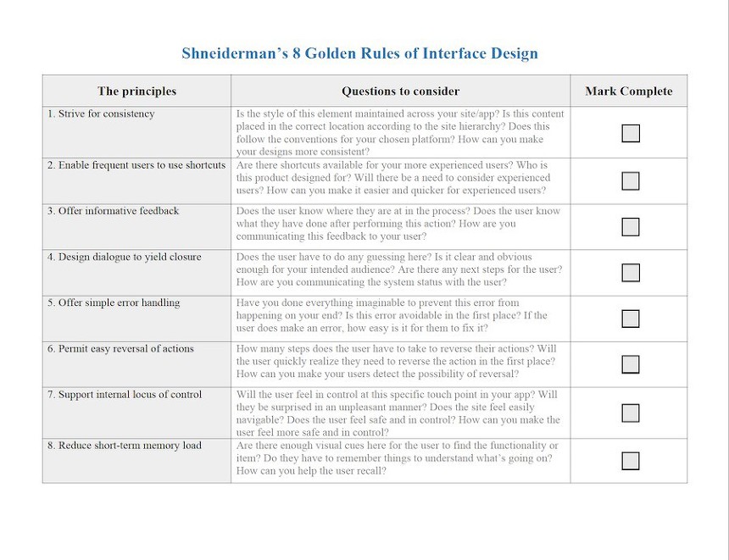Click the questions text about visual cues
The height and width of the screenshot is (560, 729).
[397, 458]
